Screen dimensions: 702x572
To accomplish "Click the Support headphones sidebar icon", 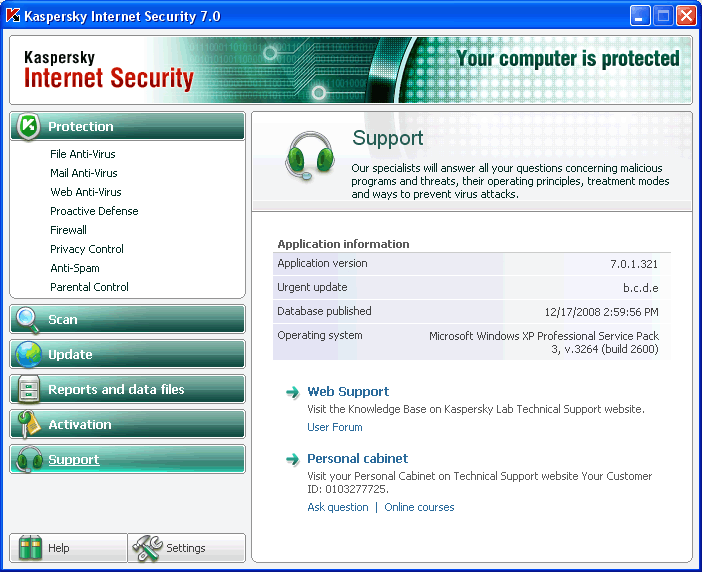I will pos(29,459).
